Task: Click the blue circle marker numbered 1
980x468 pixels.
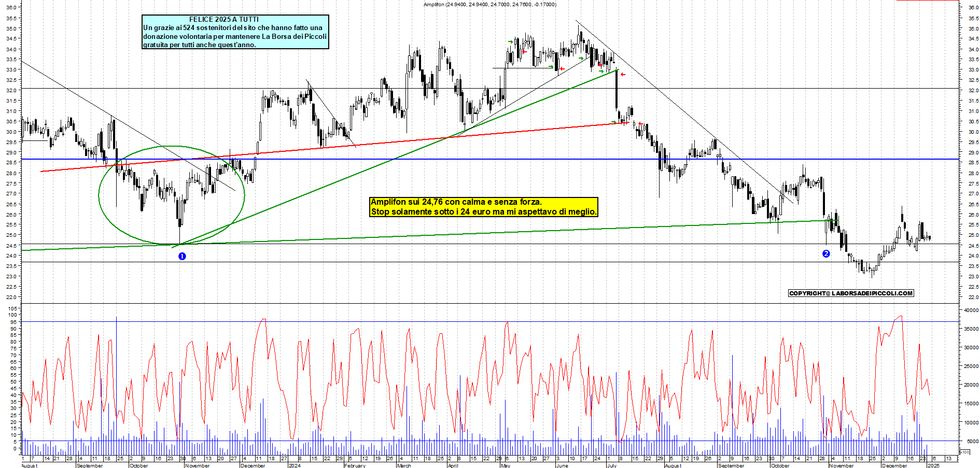Action: pos(182,256)
